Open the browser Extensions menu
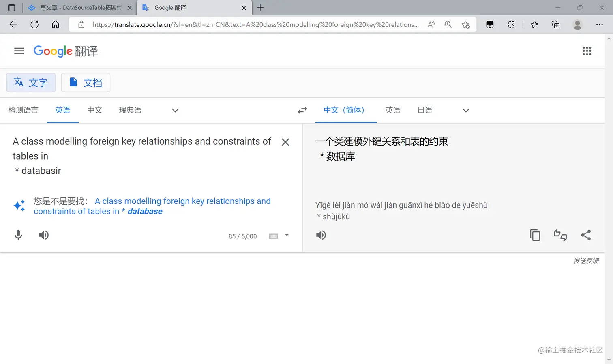 (511, 24)
